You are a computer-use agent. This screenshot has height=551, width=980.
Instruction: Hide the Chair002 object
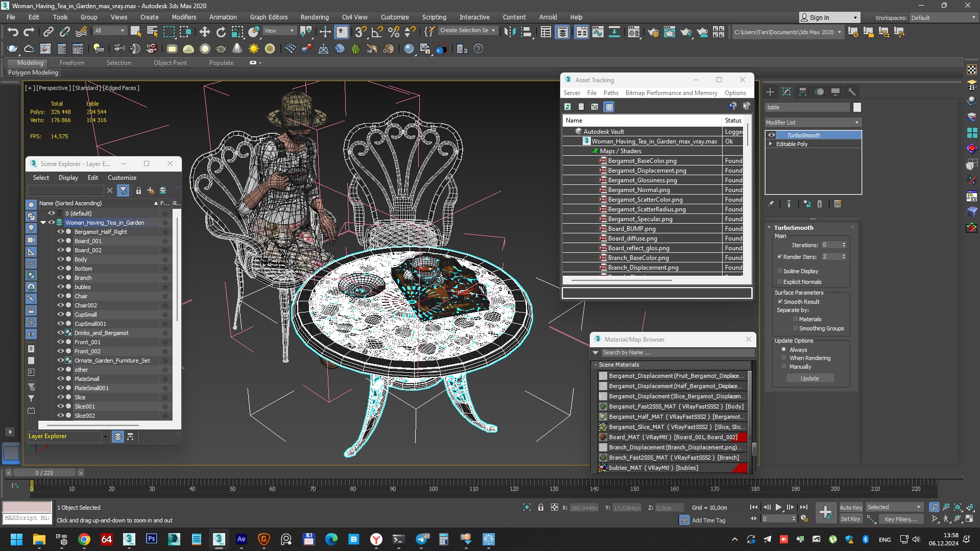[60, 305]
